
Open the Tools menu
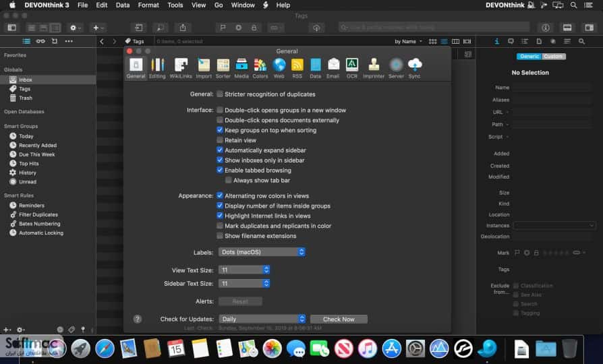click(x=175, y=5)
